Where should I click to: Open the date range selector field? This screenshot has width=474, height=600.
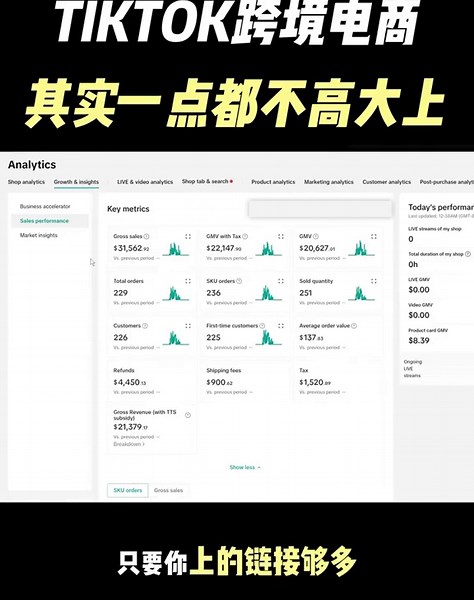[x=320, y=209]
